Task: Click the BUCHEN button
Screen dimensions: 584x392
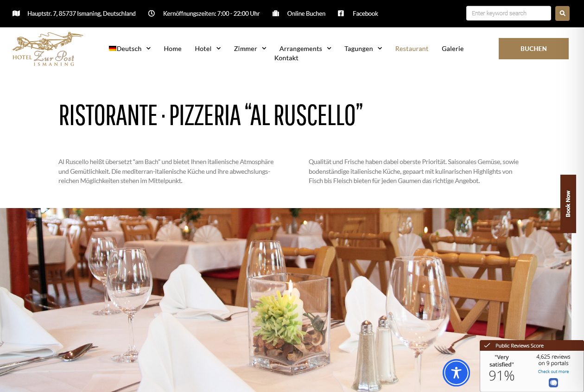Action: click(x=533, y=49)
